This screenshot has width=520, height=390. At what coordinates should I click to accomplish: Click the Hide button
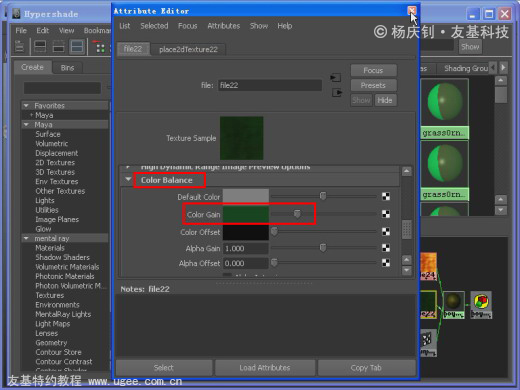[385, 100]
